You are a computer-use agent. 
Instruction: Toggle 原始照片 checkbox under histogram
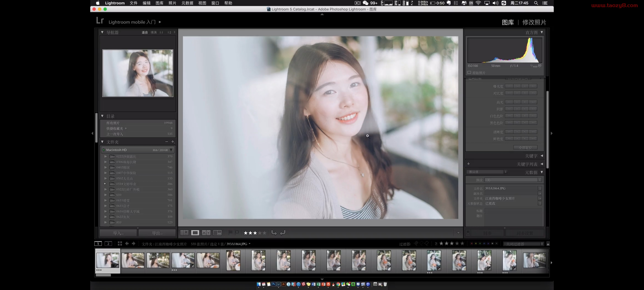point(469,72)
